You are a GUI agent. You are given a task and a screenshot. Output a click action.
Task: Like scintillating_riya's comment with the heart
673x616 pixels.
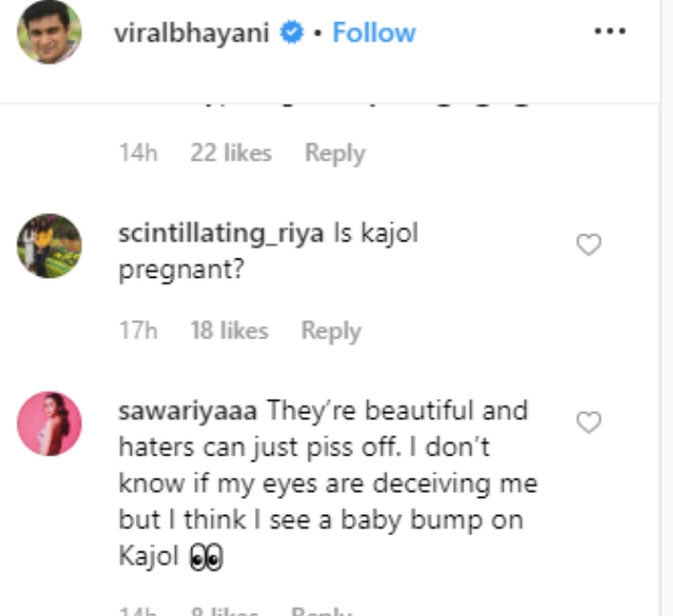(x=588, y=245)
